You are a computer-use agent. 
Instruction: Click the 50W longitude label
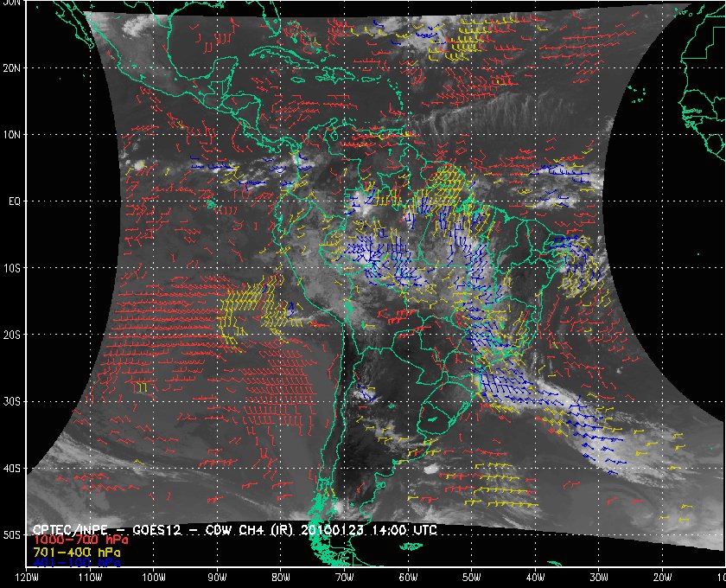(x=472, y=578)
